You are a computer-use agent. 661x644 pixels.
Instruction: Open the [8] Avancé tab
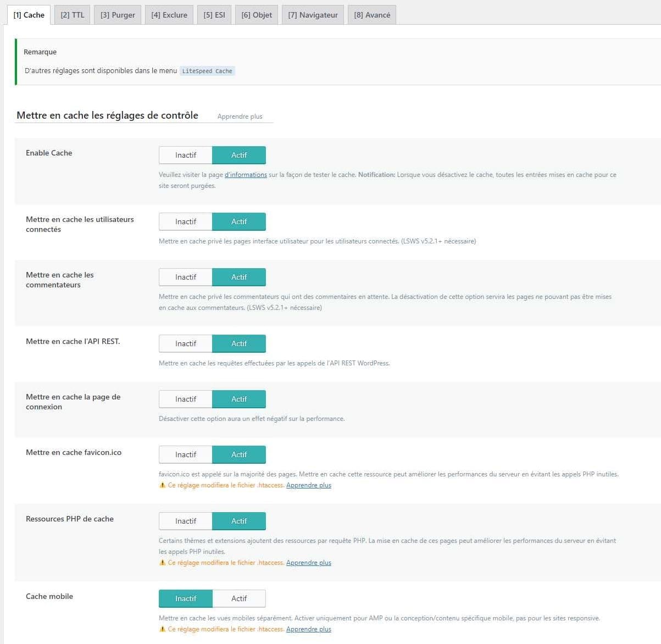(372, 15)
